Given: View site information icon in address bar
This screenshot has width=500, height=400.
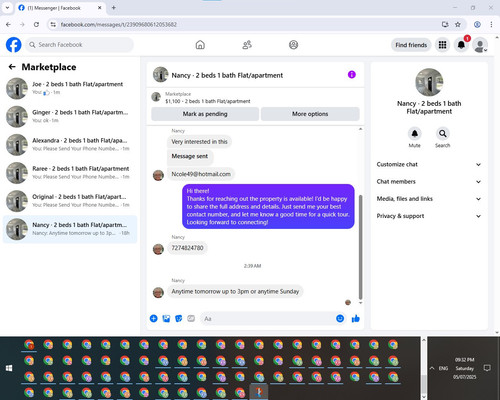Looking at the screenshot, I should 53,24.
